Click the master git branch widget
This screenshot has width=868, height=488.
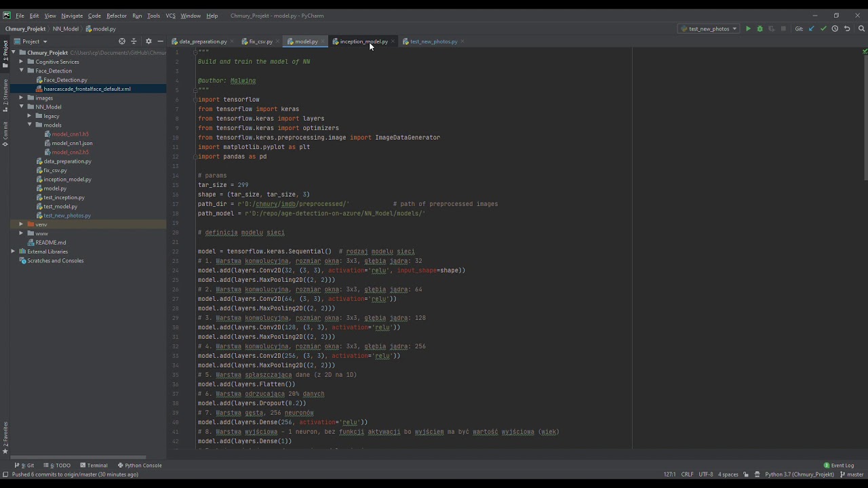(x=852, y=474)
